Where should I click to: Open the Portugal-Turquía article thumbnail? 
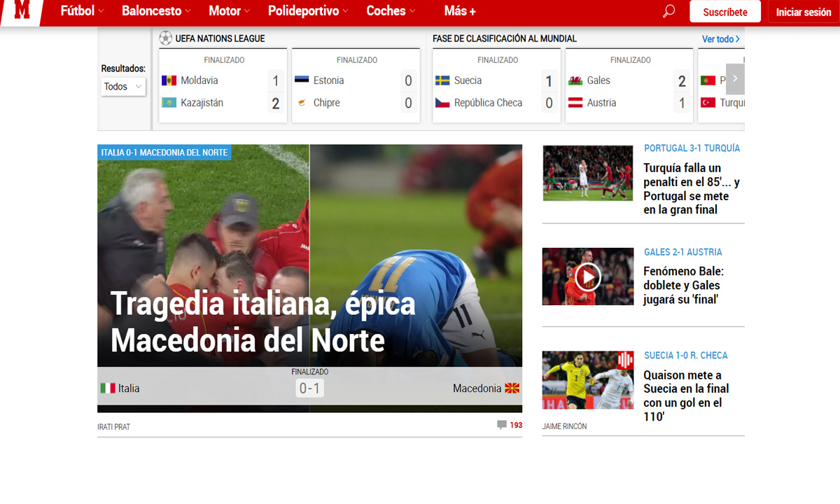point(588,173)
